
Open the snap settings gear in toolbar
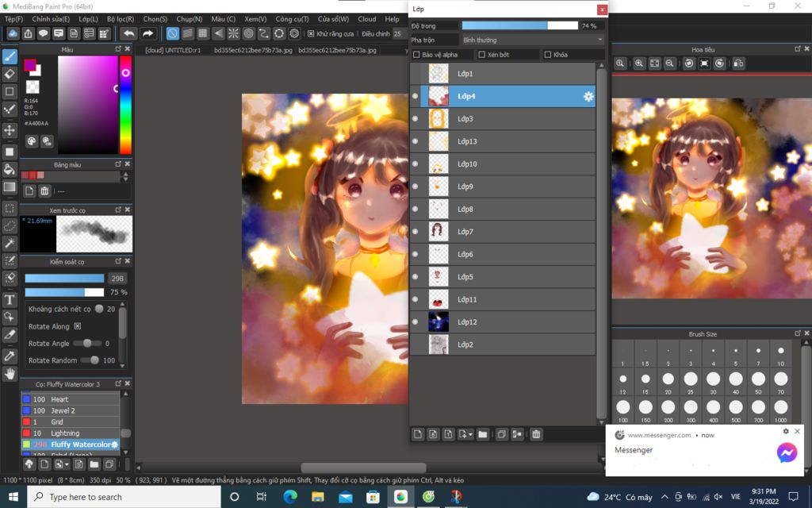pos(295,33)
